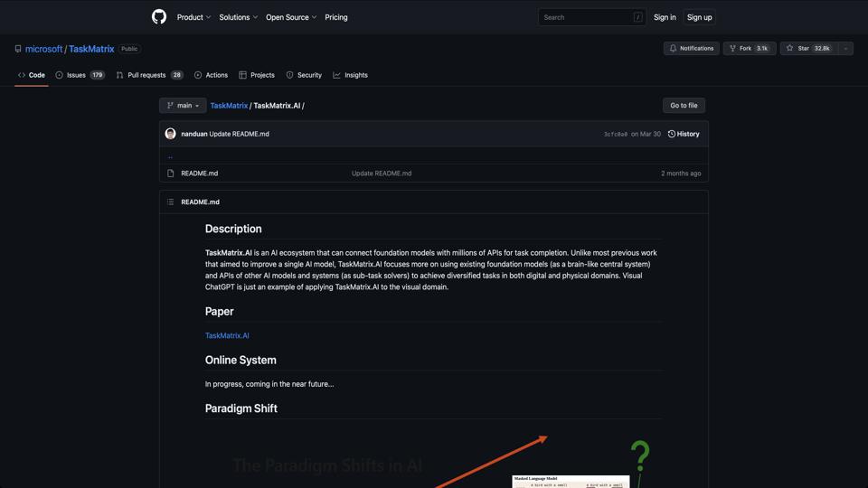Expand the Product menu
The width and height of the screenshot is (868, 488).
pyautogui.click(x=193, y=17)
